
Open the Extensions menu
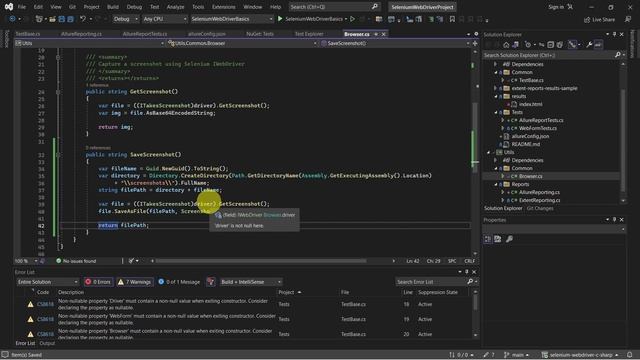click(223, 7)
